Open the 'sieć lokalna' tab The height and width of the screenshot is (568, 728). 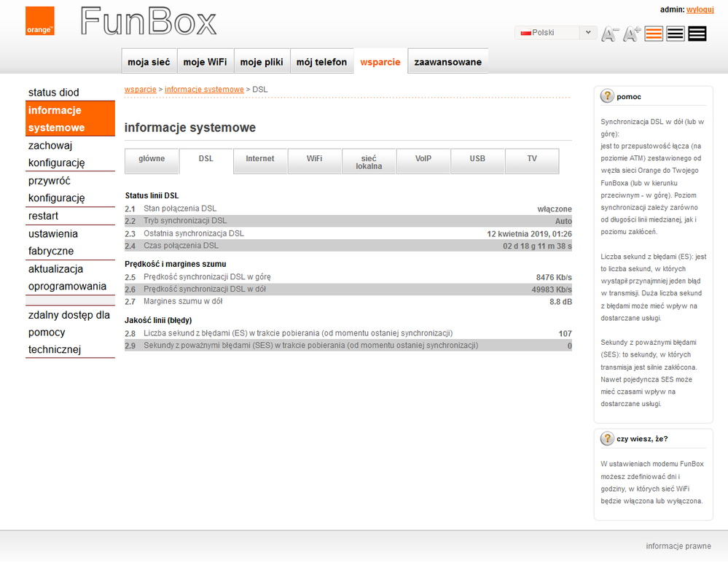pos(369,162)
